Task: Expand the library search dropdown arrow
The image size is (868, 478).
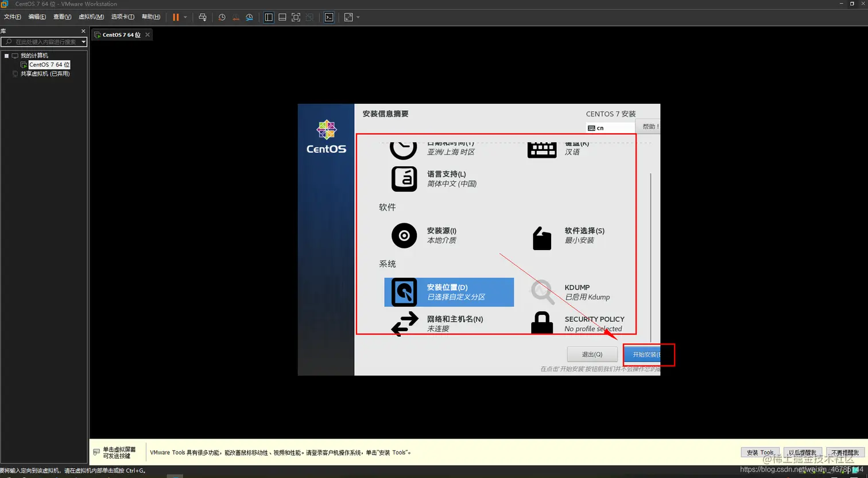Action: (x=83, y=42)
